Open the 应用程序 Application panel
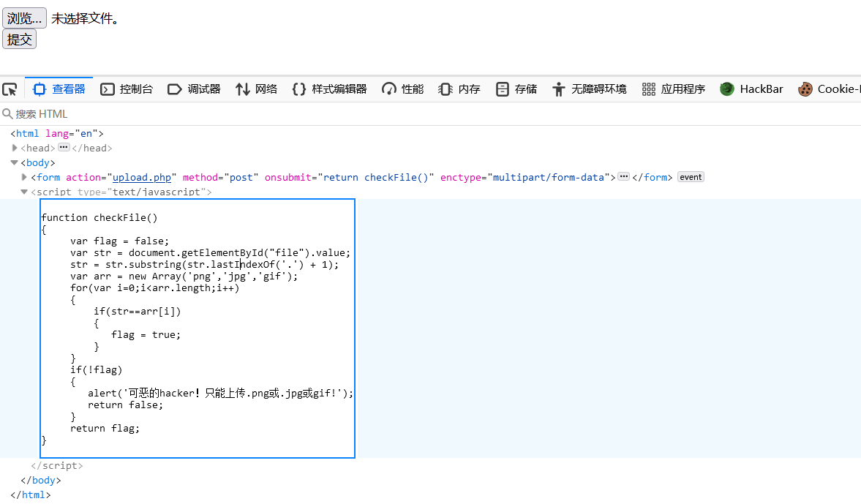Screen dimensions: 861x504 674,89
